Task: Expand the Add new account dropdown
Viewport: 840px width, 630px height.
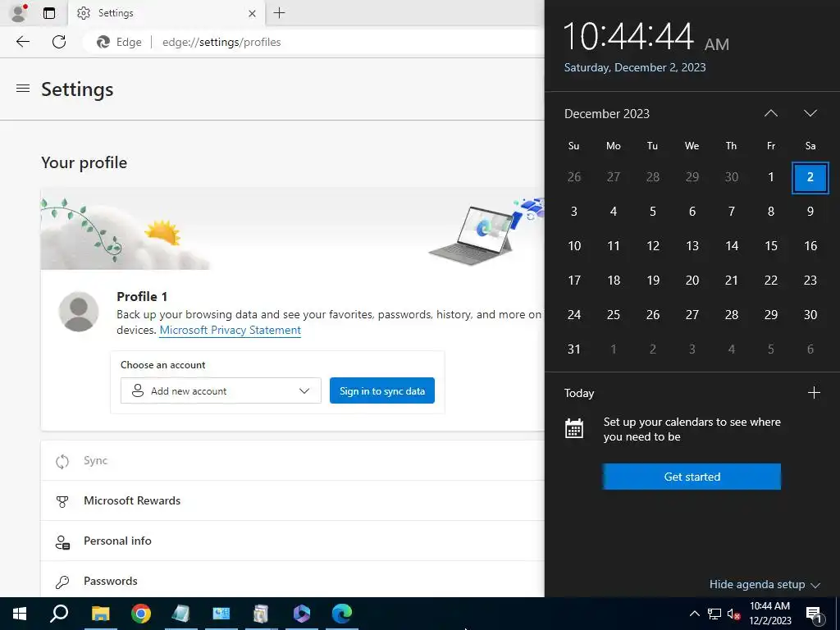Action: click(x=221, y=391)
